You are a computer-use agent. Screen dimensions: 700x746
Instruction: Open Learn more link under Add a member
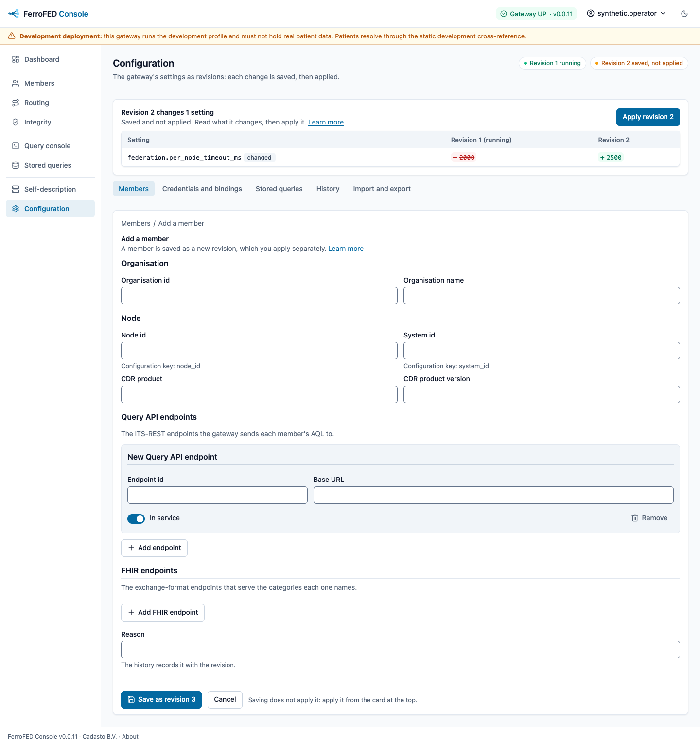(x=346, y=249)
